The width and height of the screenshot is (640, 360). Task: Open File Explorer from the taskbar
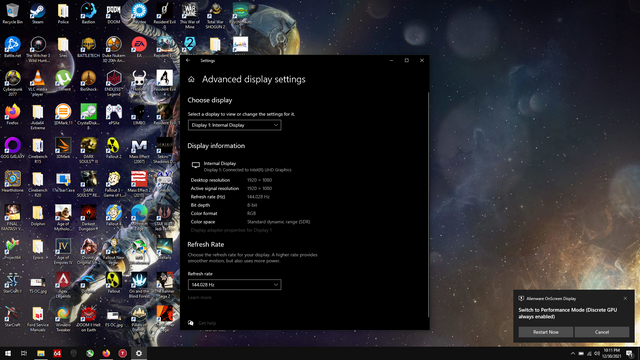41,353
